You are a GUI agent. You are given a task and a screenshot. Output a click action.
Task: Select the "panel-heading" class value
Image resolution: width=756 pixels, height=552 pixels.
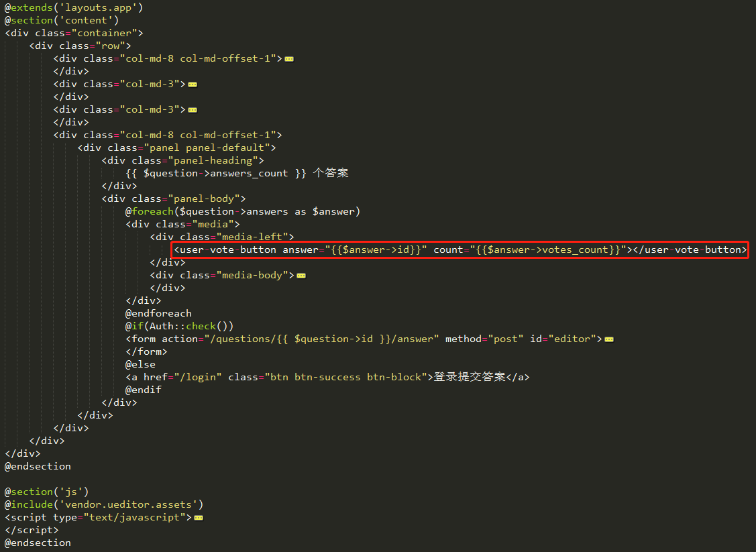click(x=213, y=160)
